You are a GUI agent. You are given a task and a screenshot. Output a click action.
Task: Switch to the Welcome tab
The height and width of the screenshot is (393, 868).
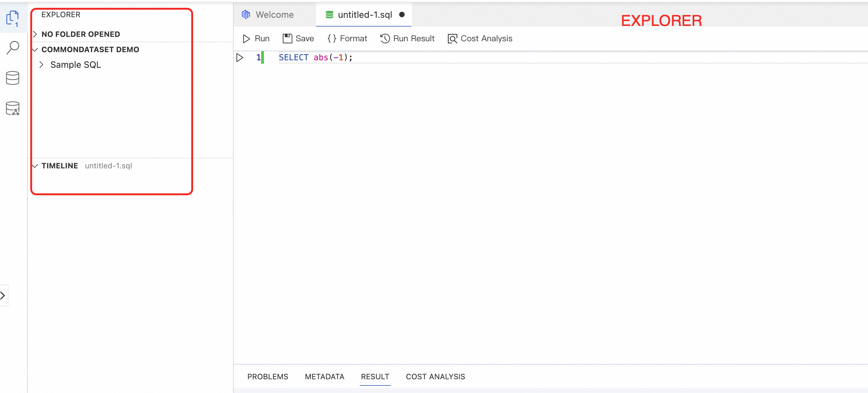point(274,15)
